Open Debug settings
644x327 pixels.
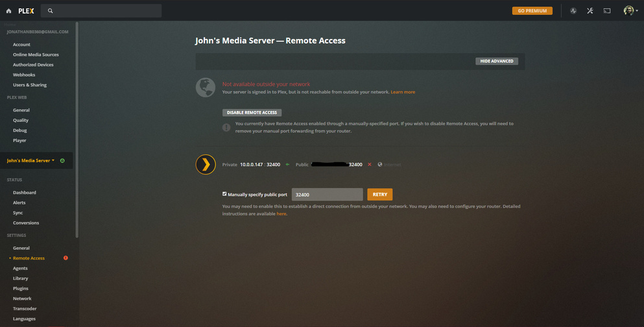pyautogui.click(x=19, y=130)
